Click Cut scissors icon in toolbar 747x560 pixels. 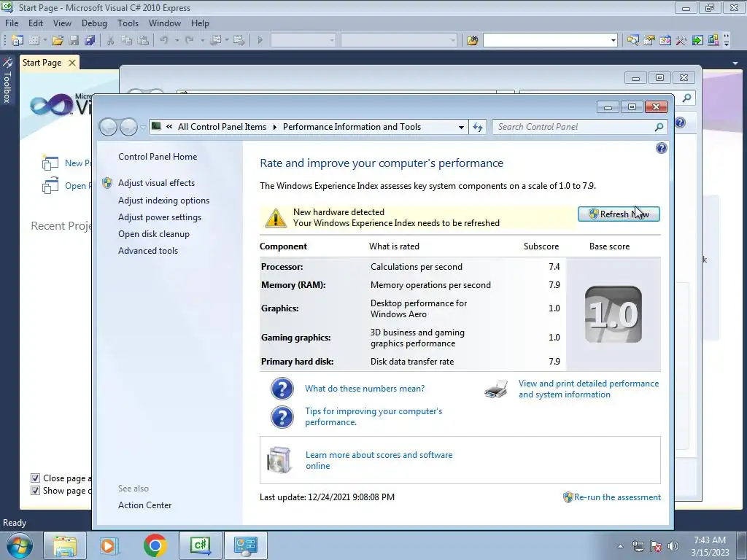111,40
